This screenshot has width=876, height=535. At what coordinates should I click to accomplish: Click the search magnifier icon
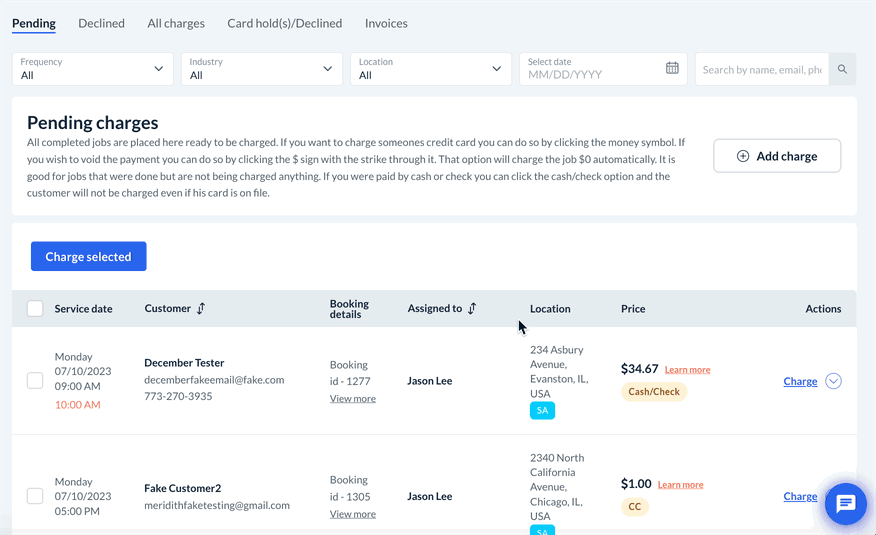(842, 69)
